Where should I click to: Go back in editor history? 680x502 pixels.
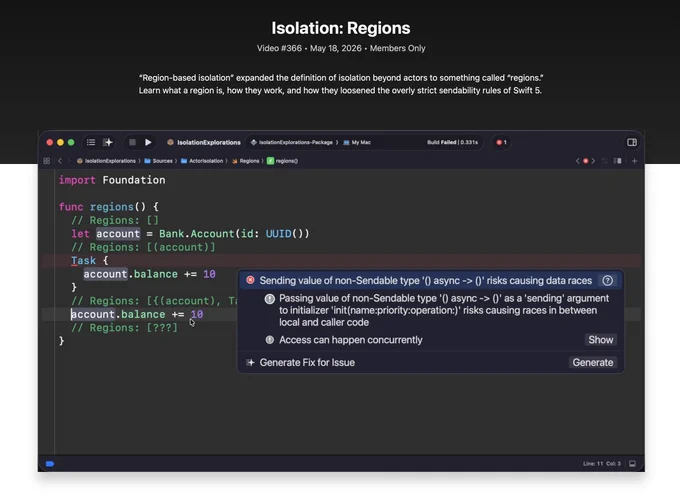(x=60, y=161)
